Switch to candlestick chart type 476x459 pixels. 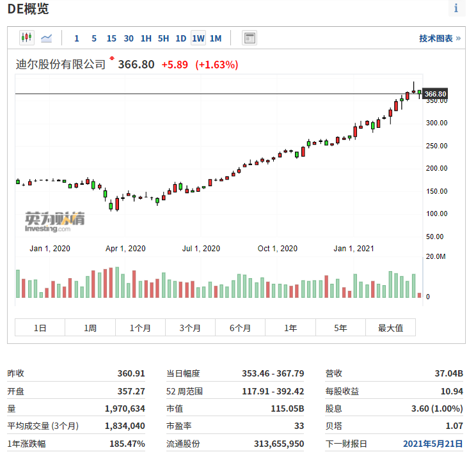pyautogui.click(x=27, y=38)
